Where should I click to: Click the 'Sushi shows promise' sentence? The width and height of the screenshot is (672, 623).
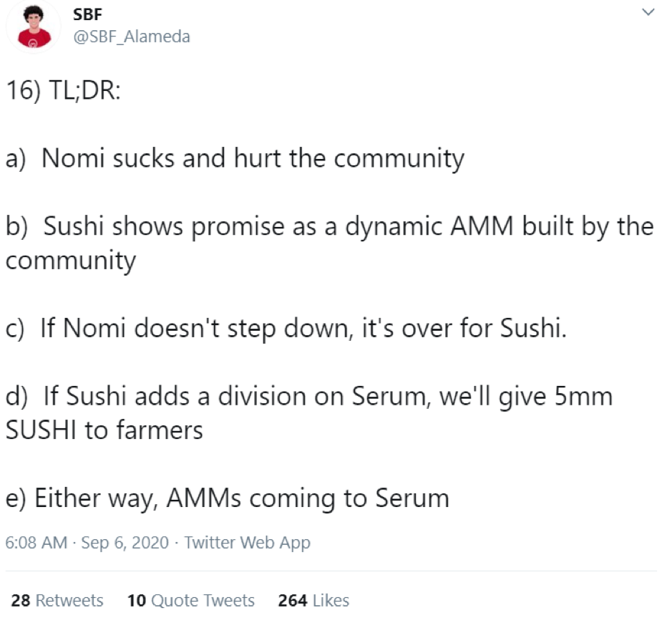click(330, 243)
